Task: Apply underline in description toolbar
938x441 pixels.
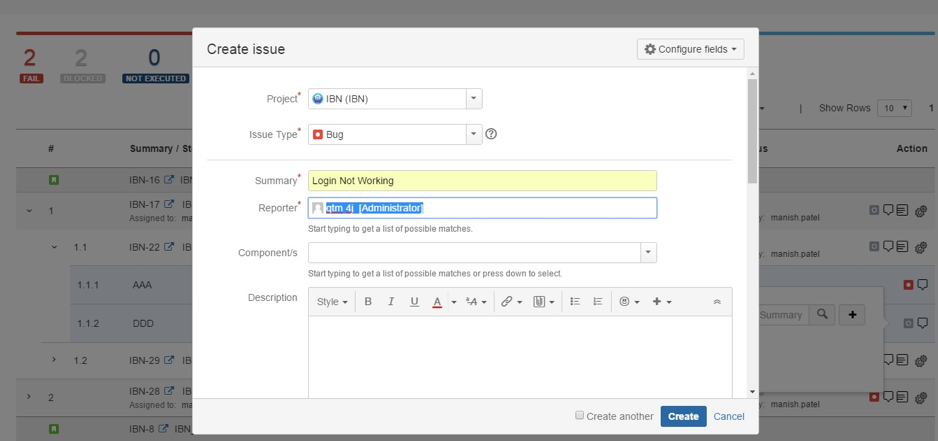Action: (x=414, y=302)
